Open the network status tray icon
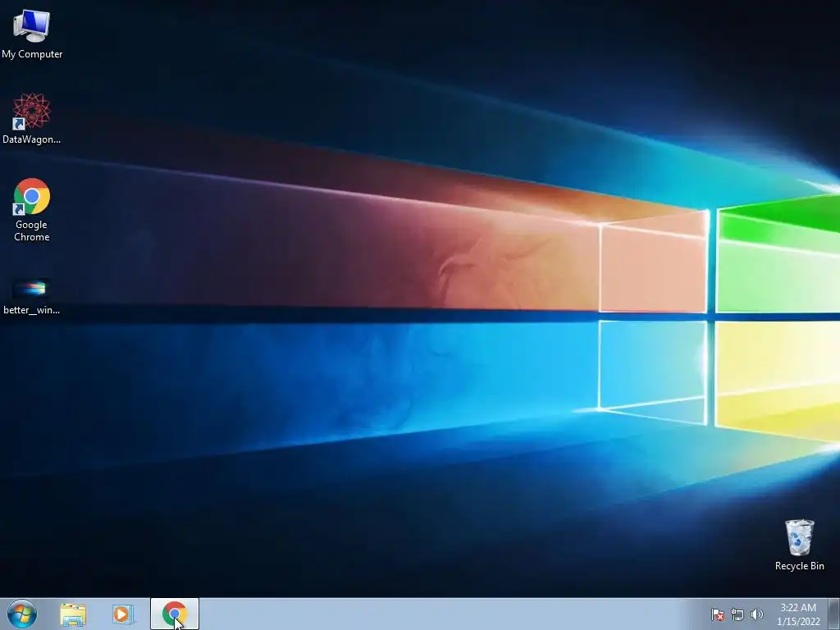 [x=737, y=614]
